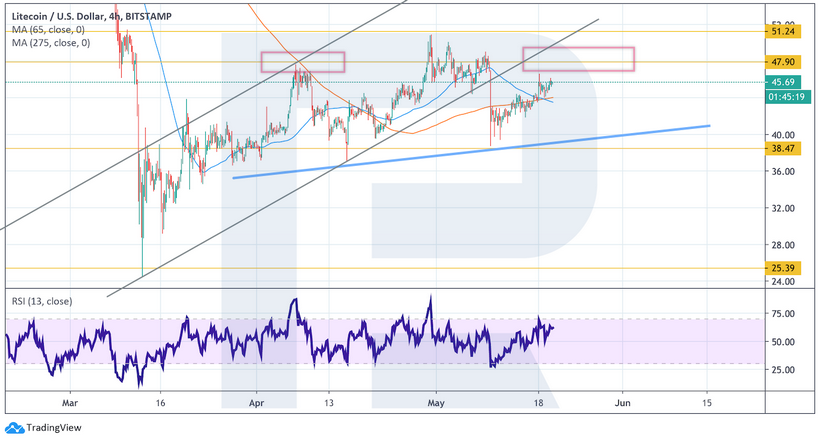The width and height of the screenshot is (820, 442).
Task: Open the TradingView text link
Action: pos(53,428)
